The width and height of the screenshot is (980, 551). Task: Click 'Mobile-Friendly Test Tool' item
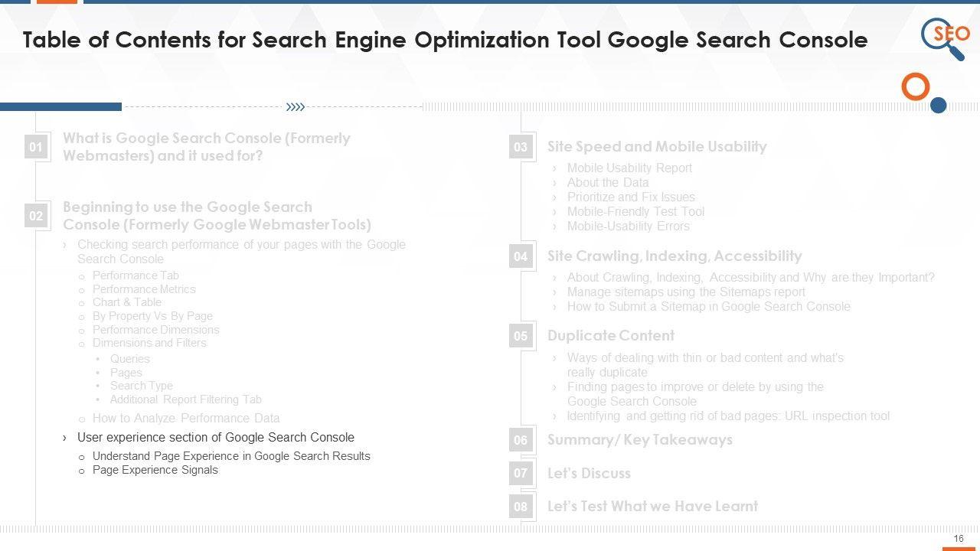635,211
